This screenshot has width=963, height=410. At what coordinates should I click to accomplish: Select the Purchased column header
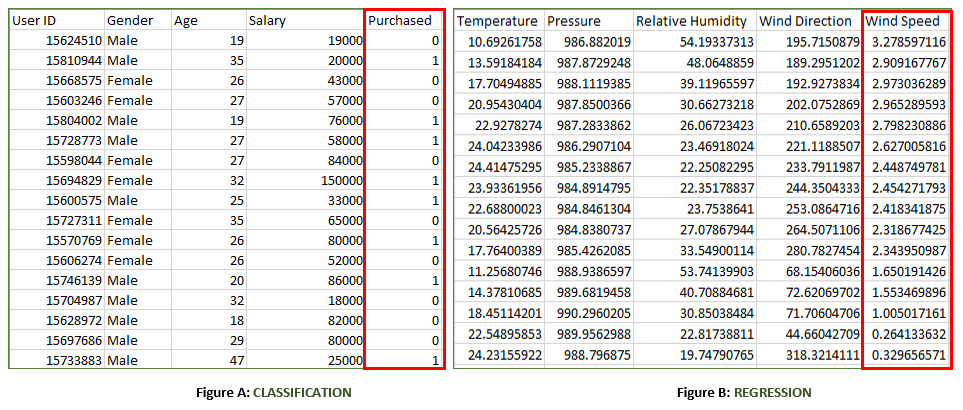point(404,21)
